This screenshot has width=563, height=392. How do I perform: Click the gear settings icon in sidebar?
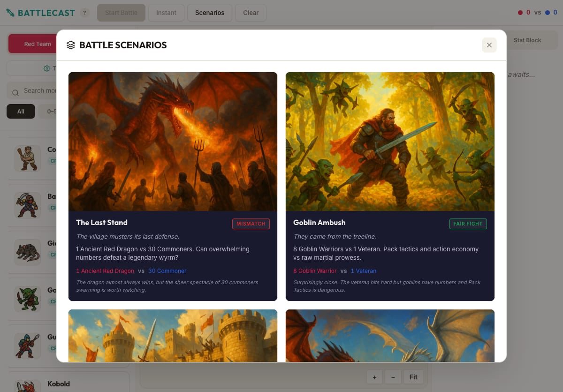[46, 68]
